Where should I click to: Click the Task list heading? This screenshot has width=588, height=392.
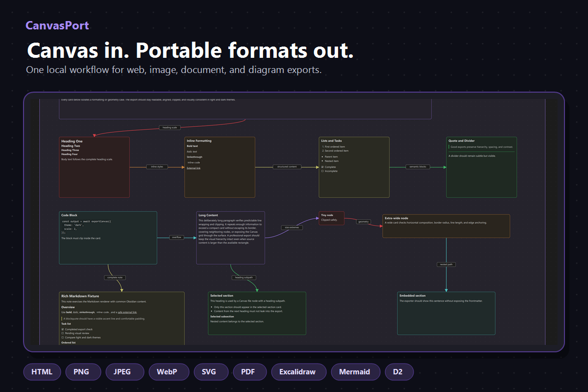pos(67,324)
